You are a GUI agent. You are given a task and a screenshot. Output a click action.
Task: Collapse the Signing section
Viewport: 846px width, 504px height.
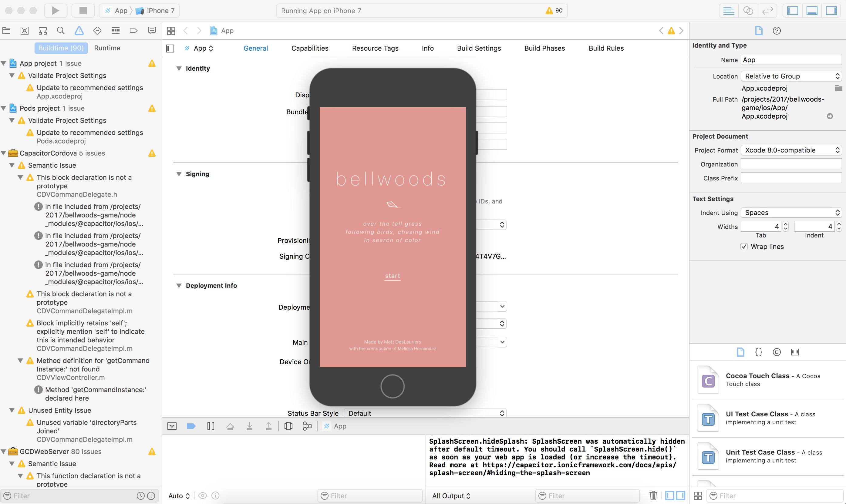pos(179,174)
